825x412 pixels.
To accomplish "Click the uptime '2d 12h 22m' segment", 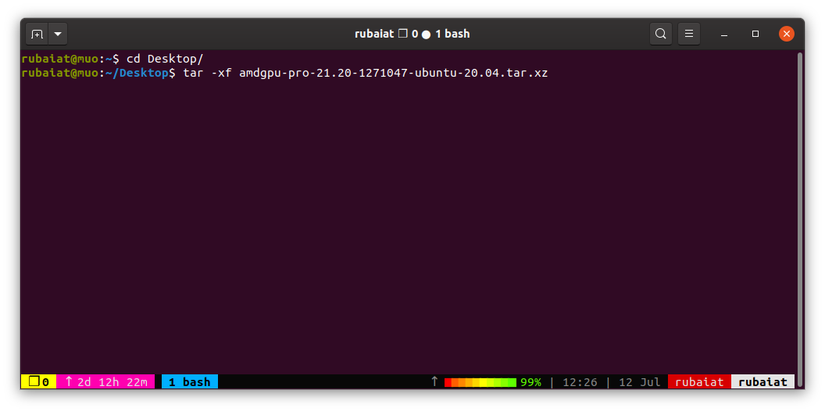I will [x=106, y=381].
